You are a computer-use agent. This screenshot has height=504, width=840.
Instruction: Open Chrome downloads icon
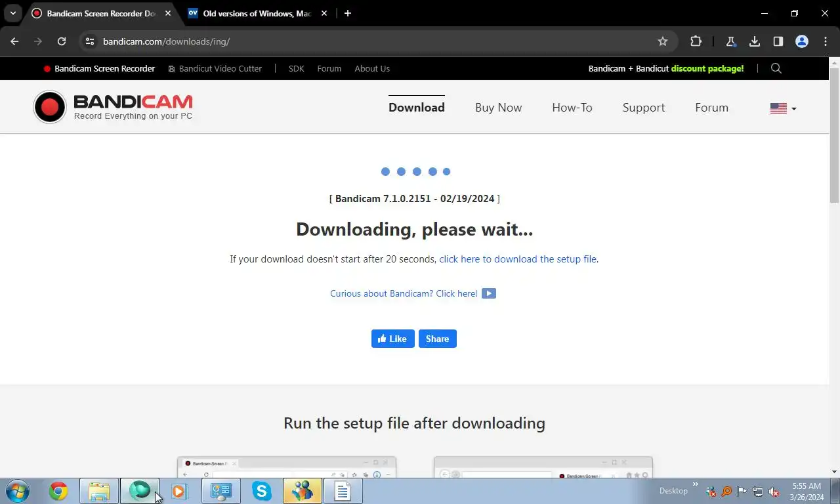click(755, 41)
